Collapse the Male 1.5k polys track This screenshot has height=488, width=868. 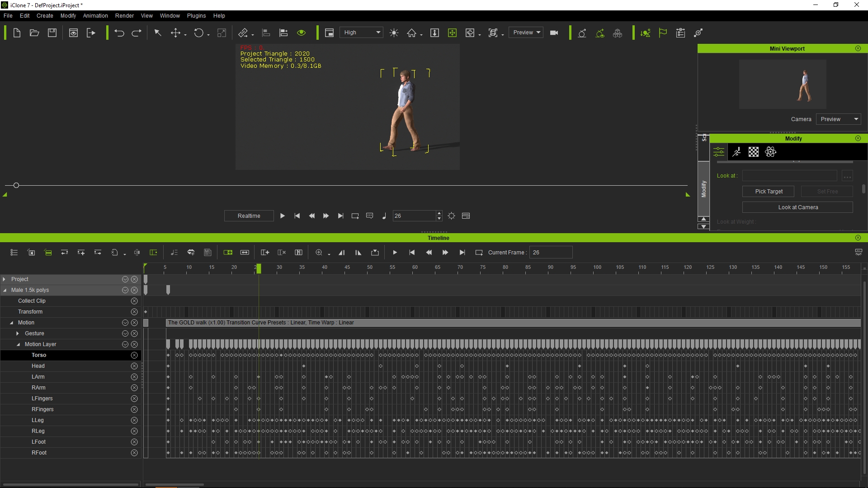(x=5, y=290)
